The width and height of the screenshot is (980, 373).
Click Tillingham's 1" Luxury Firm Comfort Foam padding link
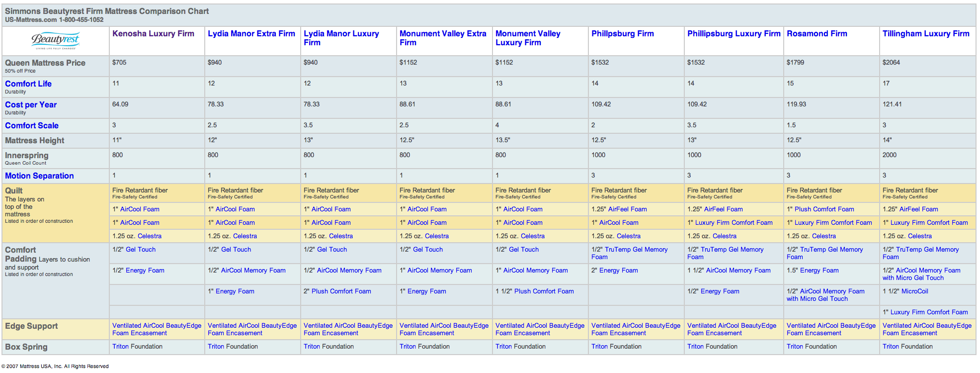929,312
